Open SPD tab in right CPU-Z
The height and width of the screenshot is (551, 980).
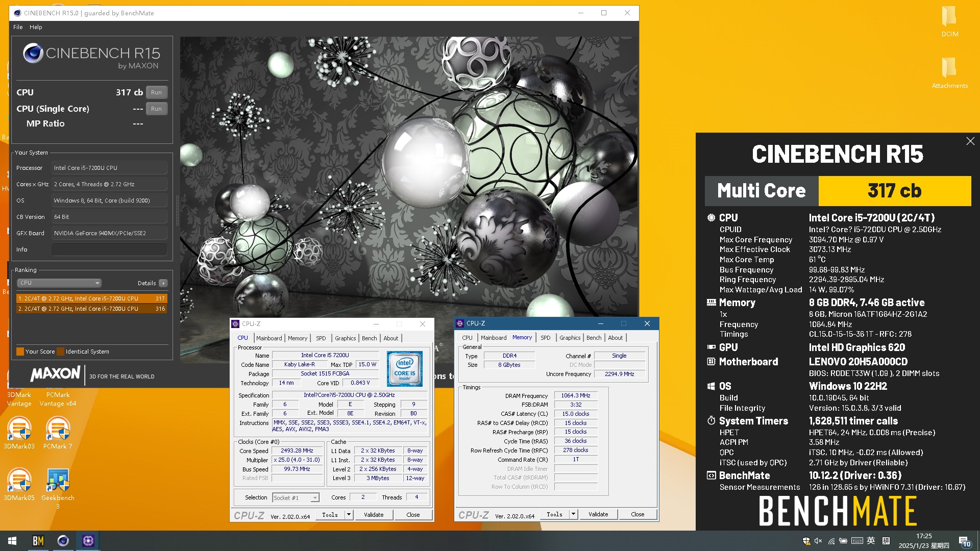click(545, 338)
